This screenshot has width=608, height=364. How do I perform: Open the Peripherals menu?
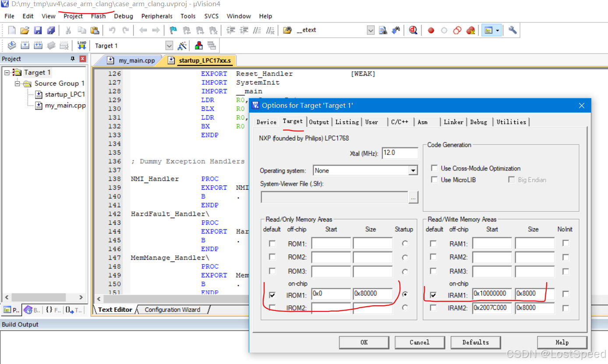tap(157, 16)
